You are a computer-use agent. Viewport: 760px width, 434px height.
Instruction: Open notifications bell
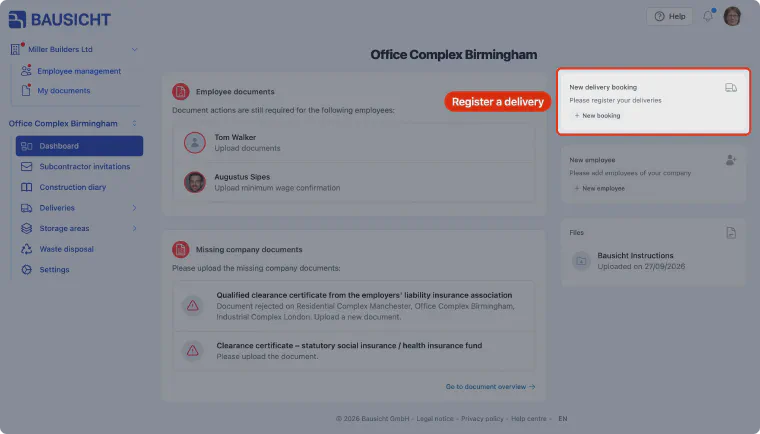pyautogui.click(x=708, y=16)
